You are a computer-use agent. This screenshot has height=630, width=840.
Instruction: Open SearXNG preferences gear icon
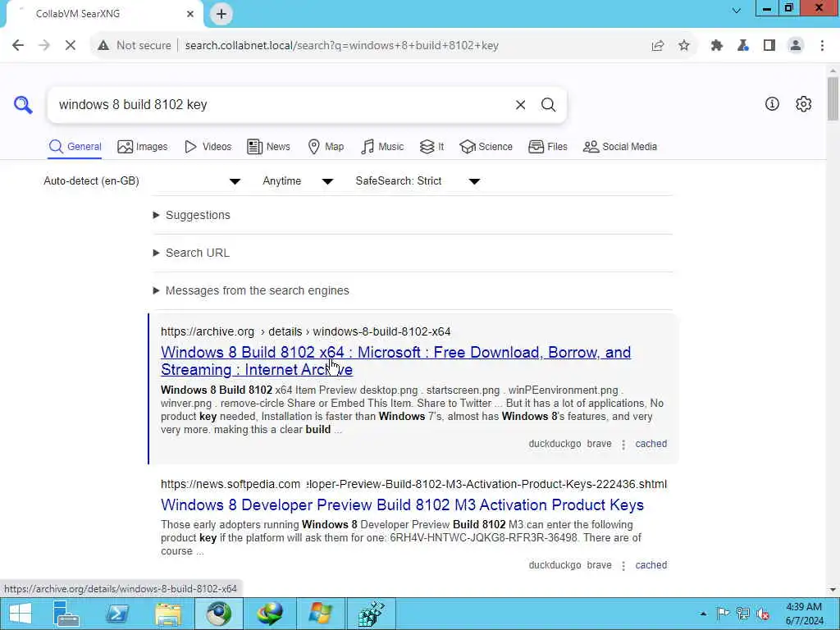804,104
